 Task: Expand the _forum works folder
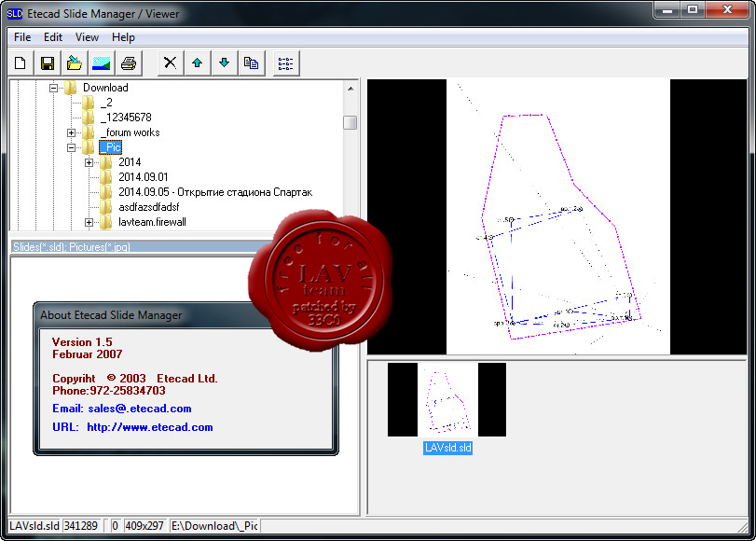(x=72, y=132)
